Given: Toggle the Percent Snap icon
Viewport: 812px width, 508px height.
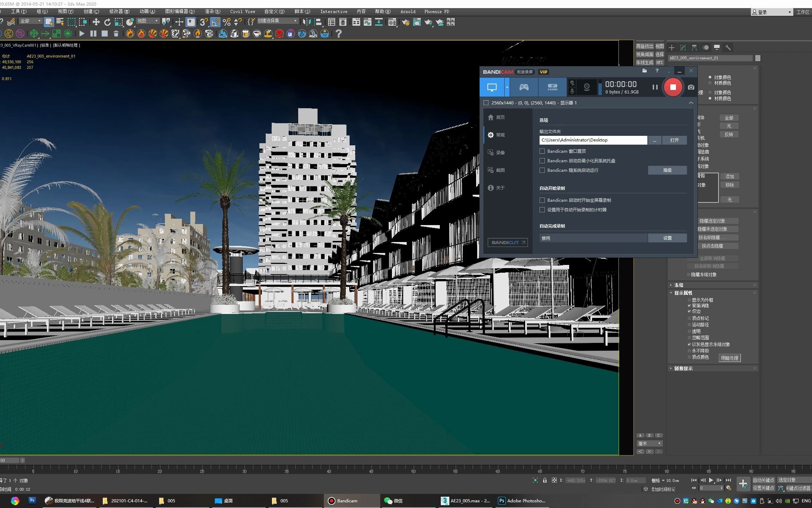Looking at the screenshot, I should tap(227, 22).
